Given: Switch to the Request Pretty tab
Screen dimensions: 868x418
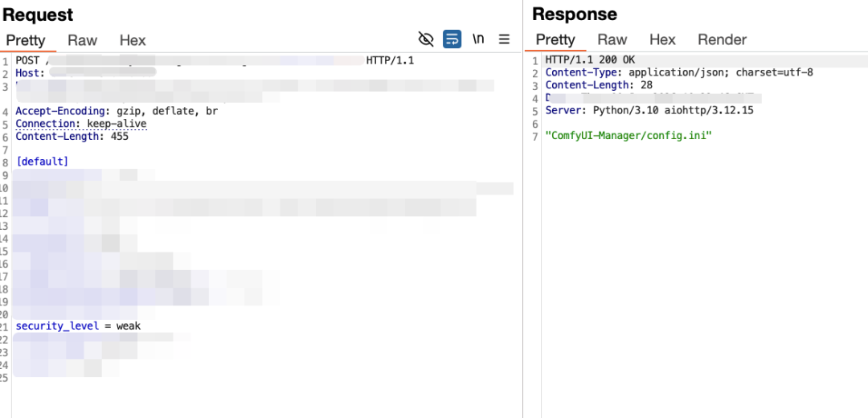Looking at the screenshot, I should click(26, 40).
